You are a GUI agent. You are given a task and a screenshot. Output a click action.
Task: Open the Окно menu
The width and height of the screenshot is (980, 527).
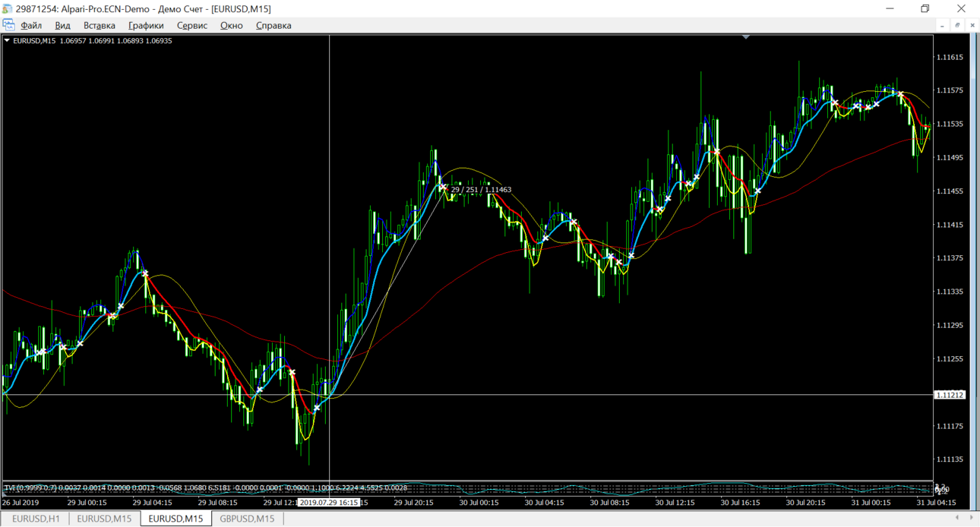click(x=232, y=25)
